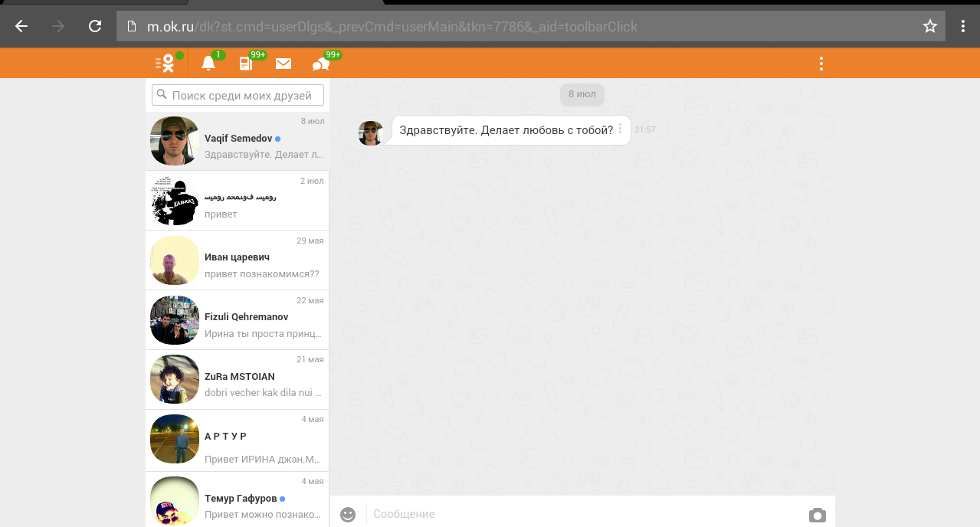
Task: Open message options next to greeting bubble
Action: tap(621, 129)
